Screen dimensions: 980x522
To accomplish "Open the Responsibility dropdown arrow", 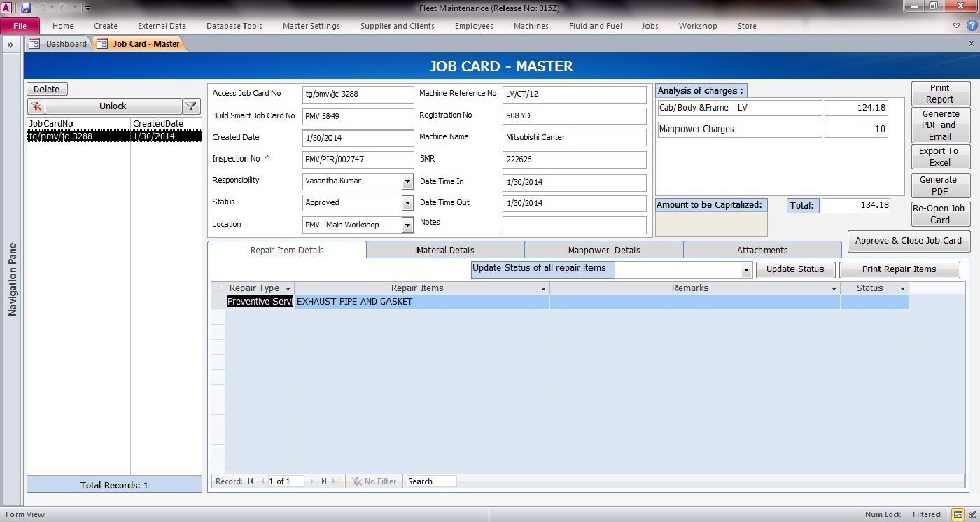I will pyautogui.click(x=407, y=181).
